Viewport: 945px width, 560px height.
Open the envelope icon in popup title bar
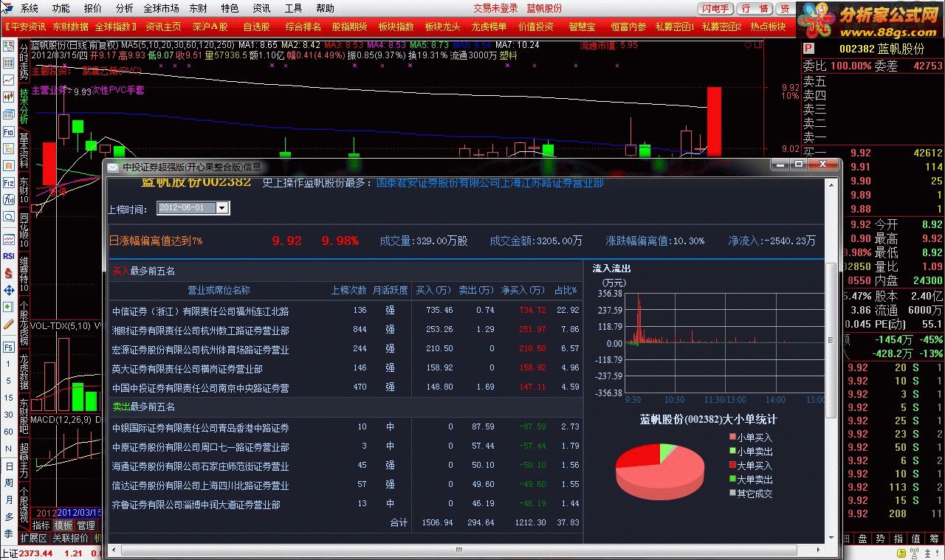[113, 167]
